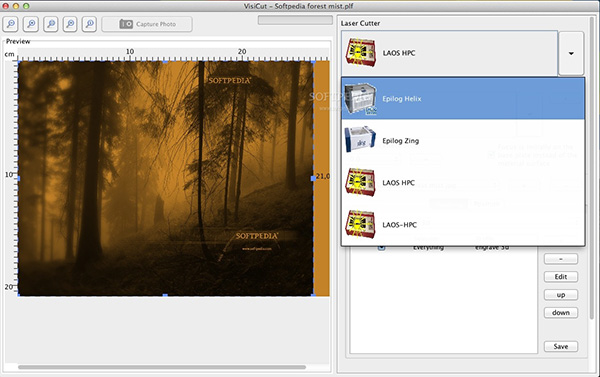This screenshot has height=377, width=600.
Task: Choose Epilog Zing from the laser cutter list
Action: click(463, 140)
